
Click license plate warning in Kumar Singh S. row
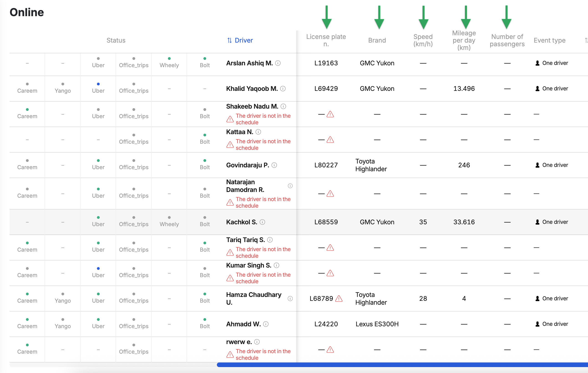coord(330,273)
